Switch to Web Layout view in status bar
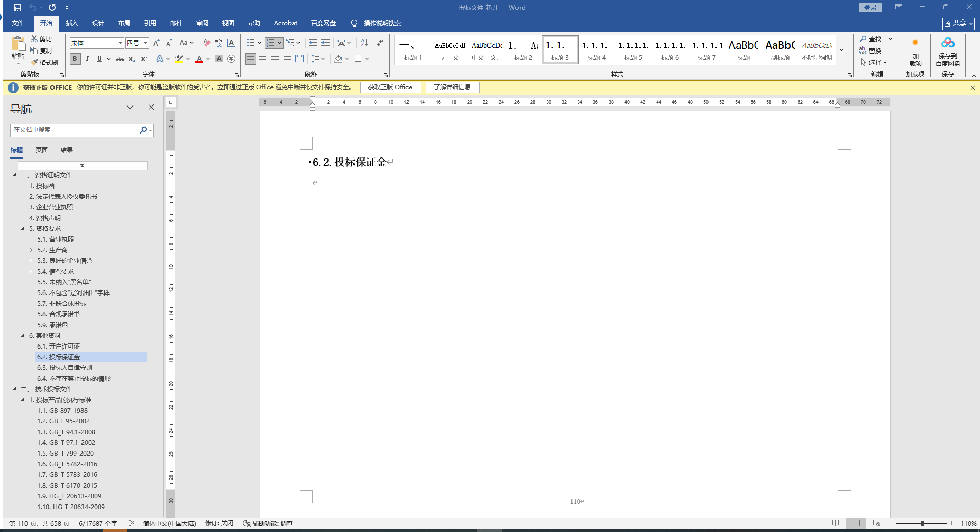 click(x=876, y=523)
